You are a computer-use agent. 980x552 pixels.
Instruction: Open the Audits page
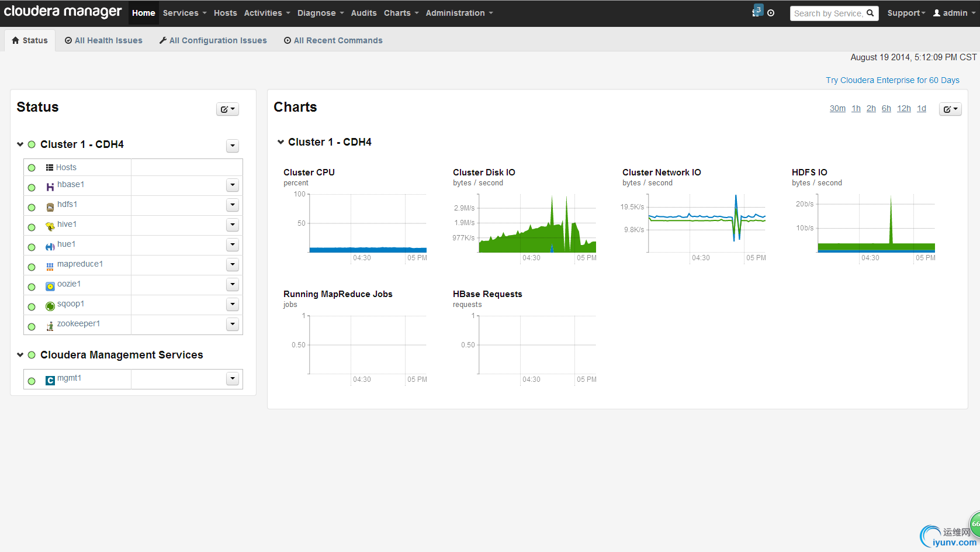[363, 13]
